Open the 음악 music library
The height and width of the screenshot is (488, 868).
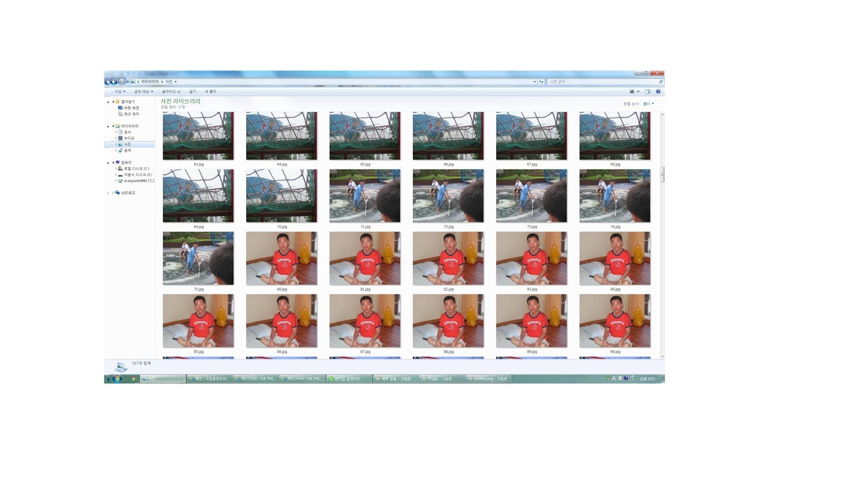coord(127,151)
